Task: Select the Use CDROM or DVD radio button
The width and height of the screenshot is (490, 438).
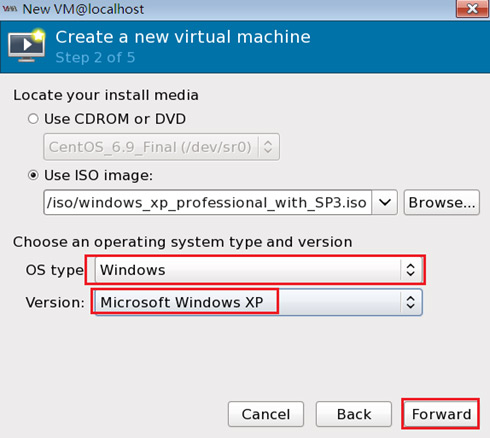Action: [33, 119]
